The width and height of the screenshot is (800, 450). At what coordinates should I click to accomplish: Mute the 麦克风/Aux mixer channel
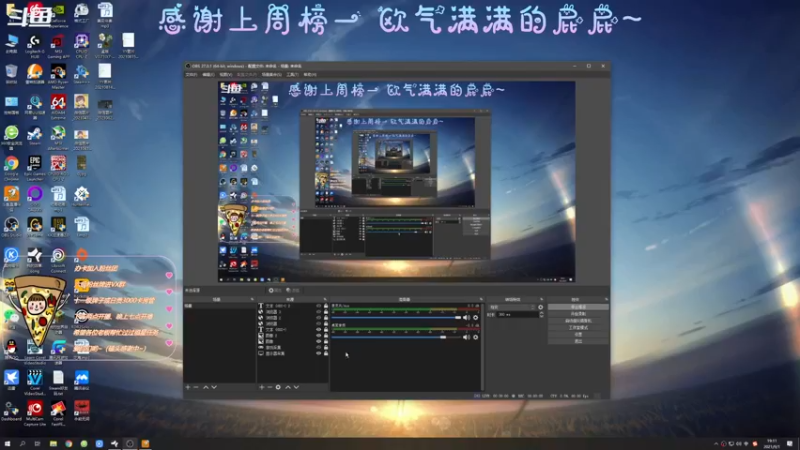(x=466, y=318)
